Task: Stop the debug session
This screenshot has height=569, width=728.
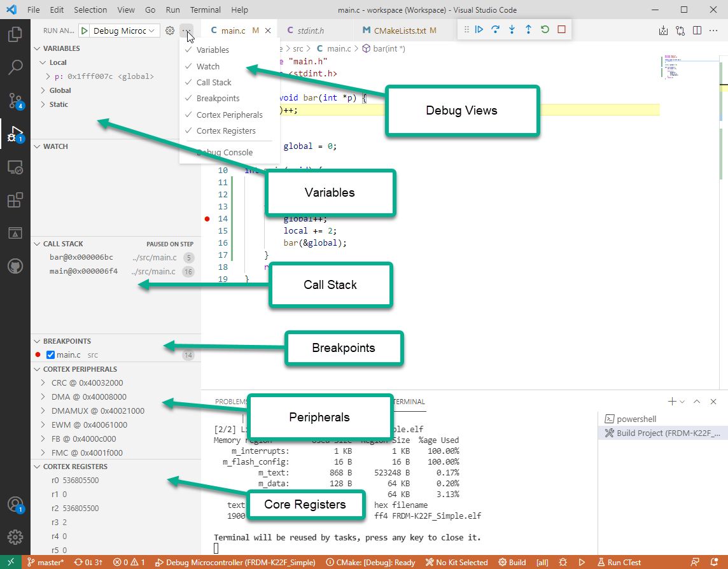Action: pos(561,30)
